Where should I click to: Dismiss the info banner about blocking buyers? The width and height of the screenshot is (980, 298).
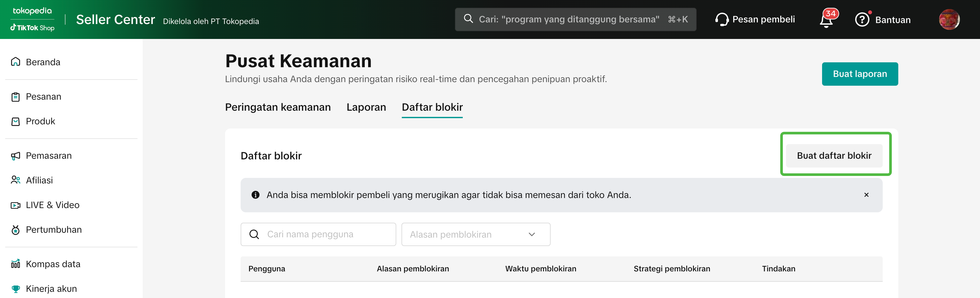(866, 195)
